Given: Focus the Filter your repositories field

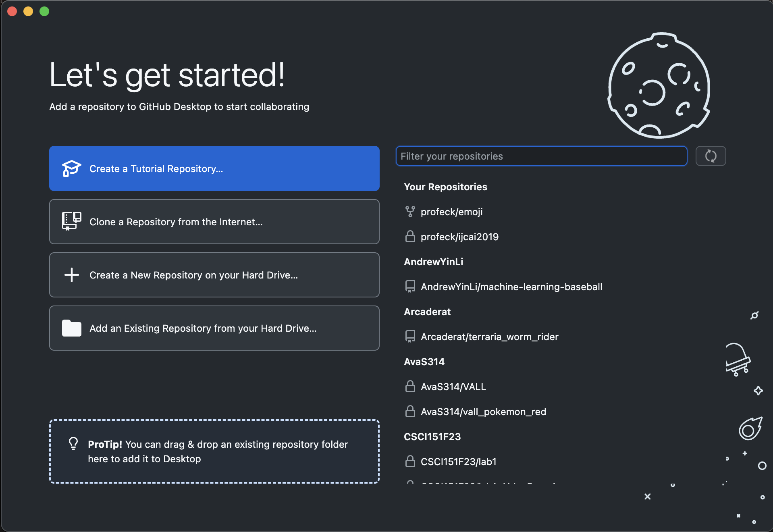Looking at the screenshot, I should (x=541, y=156).
